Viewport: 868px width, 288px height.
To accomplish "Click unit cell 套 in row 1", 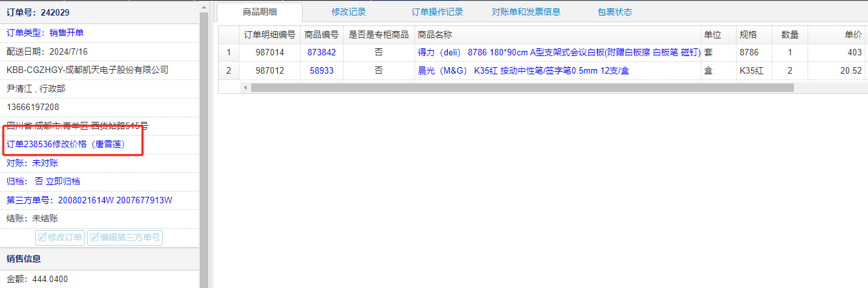I will 718,52.
